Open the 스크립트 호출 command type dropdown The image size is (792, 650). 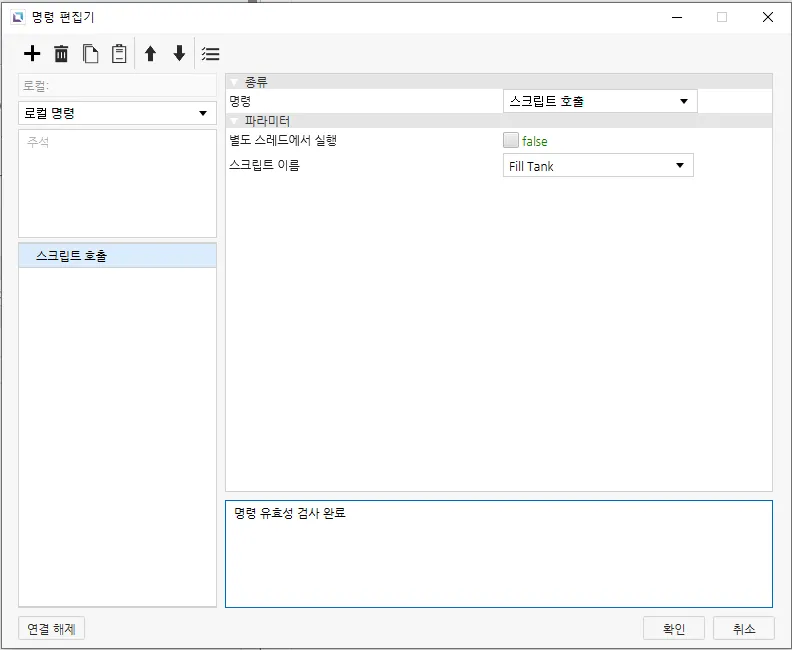pos(599,101)
